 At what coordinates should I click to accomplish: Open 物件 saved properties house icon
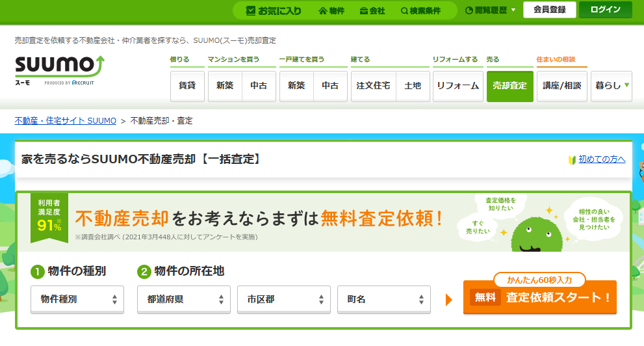click(x=331, y=10)
